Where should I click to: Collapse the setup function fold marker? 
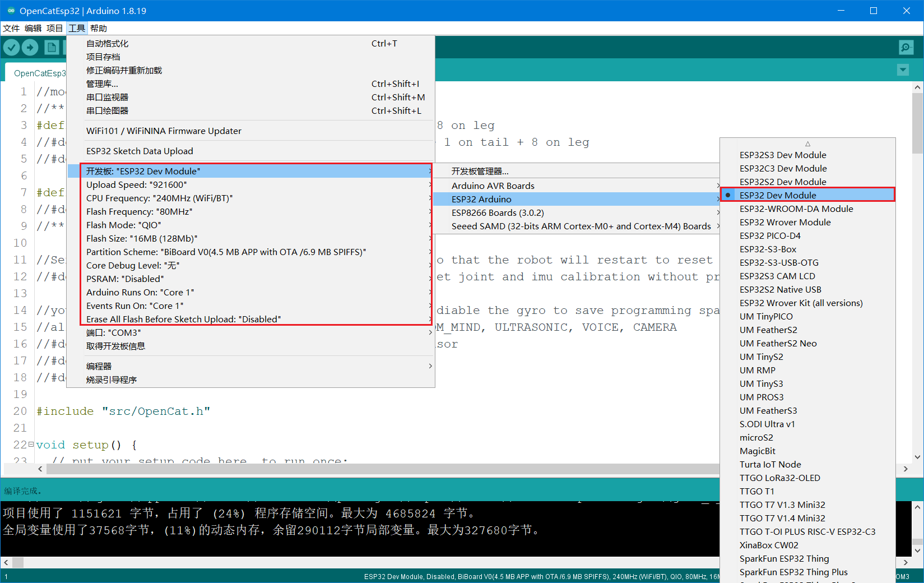point(31,444)
